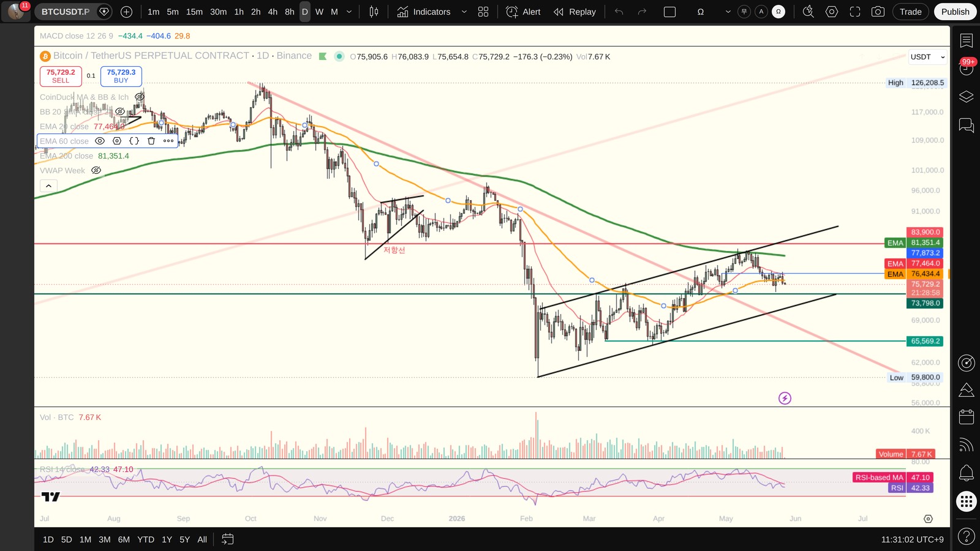Delete EMA 60 via the trash icon

[151, 141]
